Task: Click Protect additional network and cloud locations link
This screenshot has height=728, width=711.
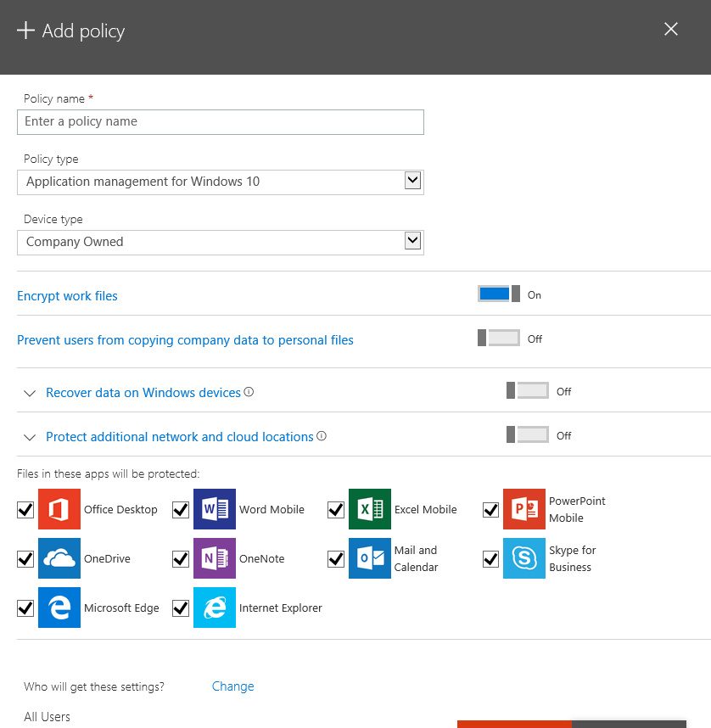Action: (180, 437)
